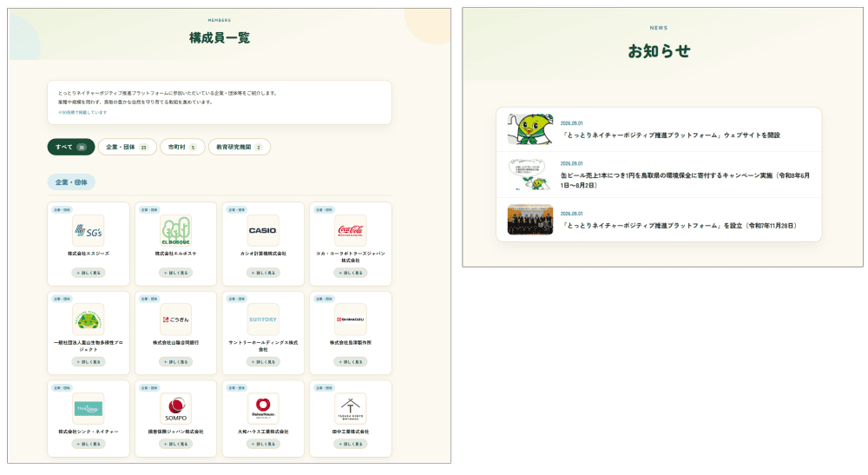868x475 pixels.
Task: Click the 田中工業株式会社 company name
Action: [x=351, y=432]
